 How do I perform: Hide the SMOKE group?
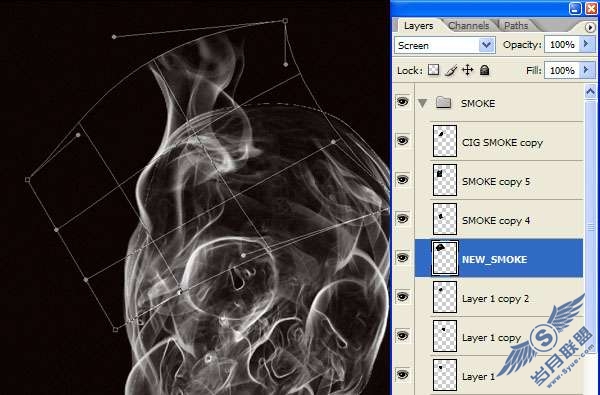(x=402, y=102)
